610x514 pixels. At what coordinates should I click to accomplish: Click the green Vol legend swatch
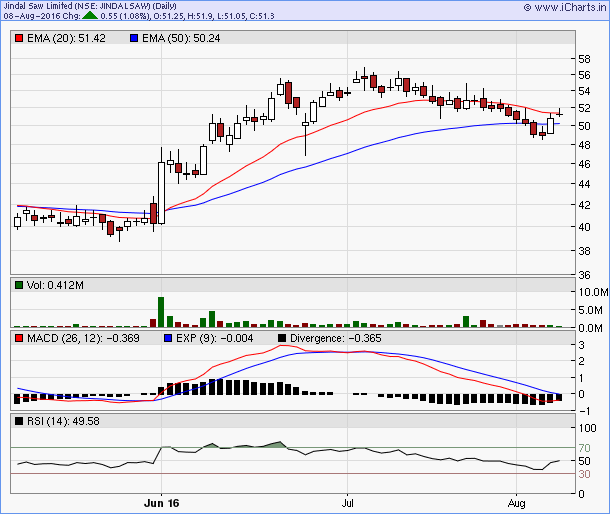tap(19, 285)
